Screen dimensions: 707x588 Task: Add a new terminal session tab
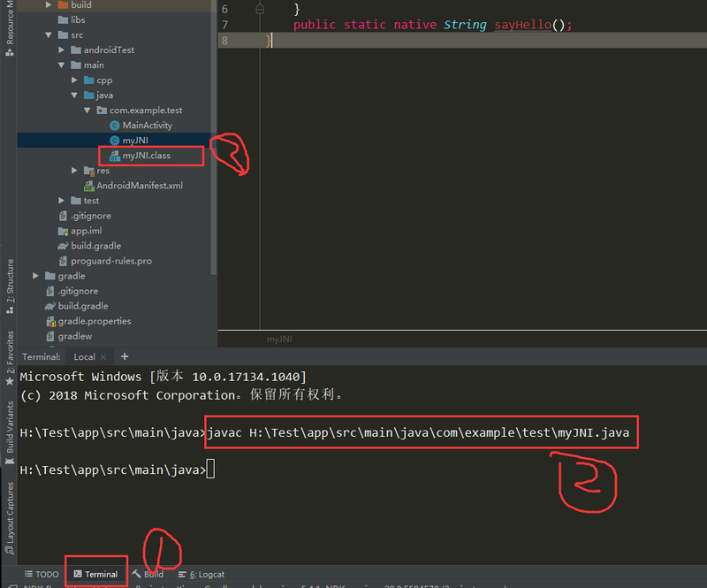tap(125, 356)
